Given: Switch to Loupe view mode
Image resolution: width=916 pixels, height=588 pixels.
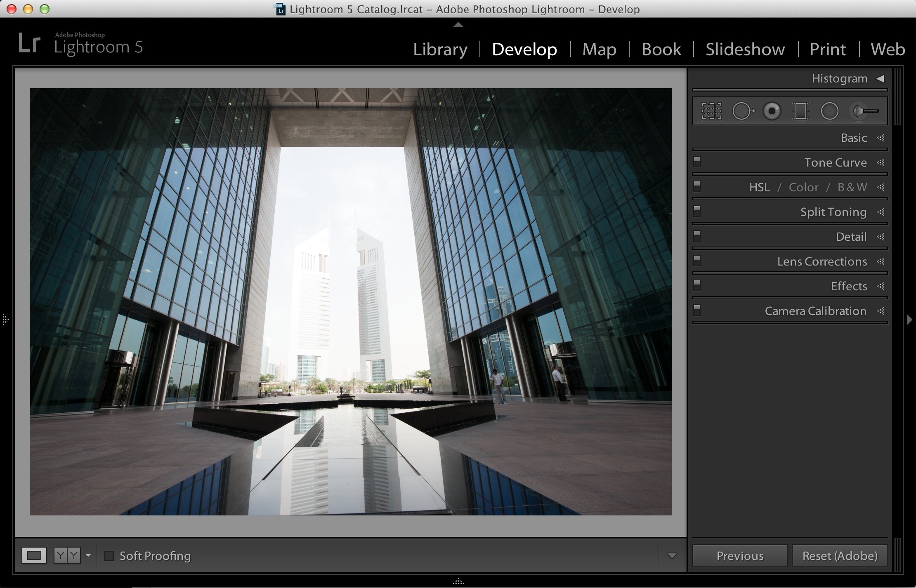Looking at the screenshot, I should coord(34,556).
